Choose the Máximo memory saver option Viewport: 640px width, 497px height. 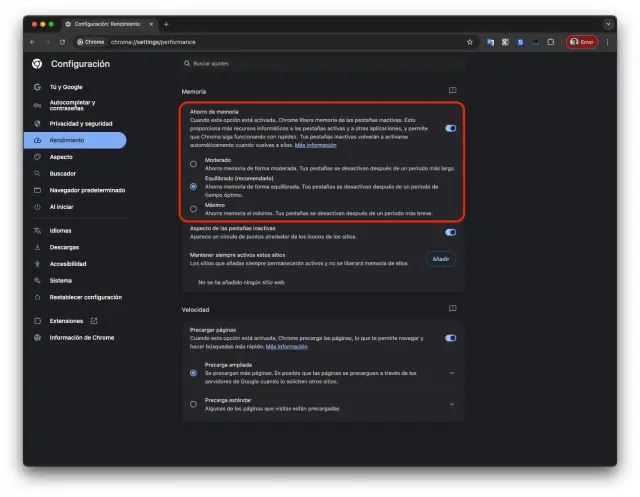[193, 208]
